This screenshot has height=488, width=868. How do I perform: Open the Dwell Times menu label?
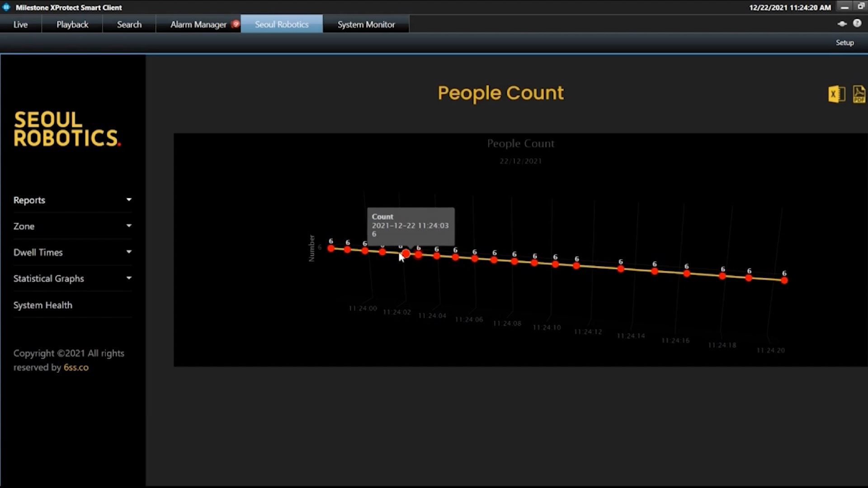[38, 252]
